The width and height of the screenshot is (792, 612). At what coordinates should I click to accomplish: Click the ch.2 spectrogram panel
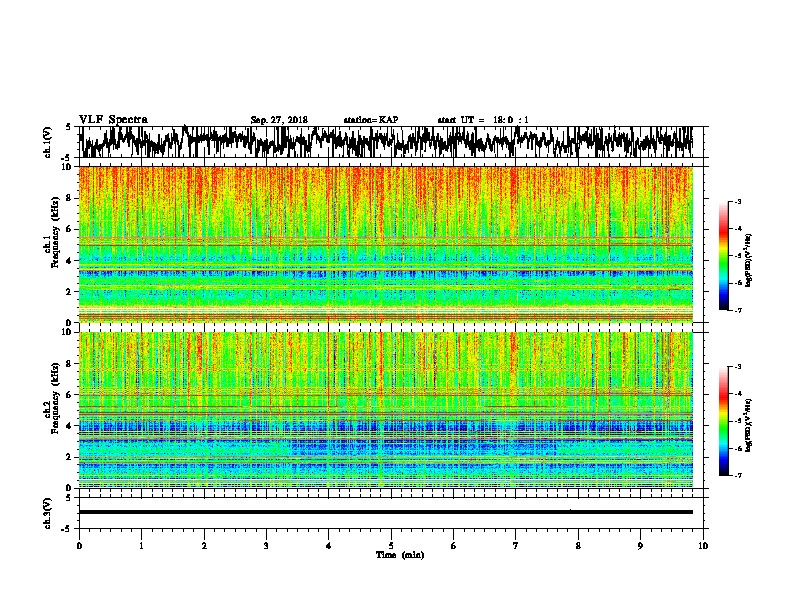point(386,410)
